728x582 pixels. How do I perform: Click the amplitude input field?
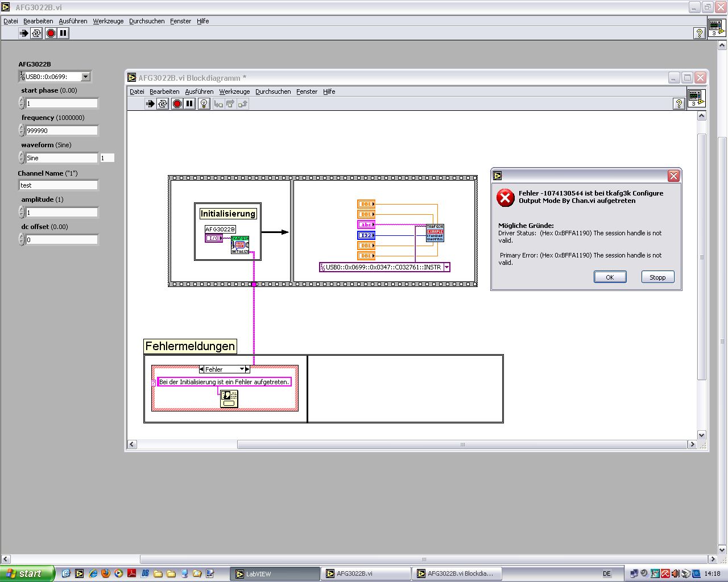click(61, 212)
